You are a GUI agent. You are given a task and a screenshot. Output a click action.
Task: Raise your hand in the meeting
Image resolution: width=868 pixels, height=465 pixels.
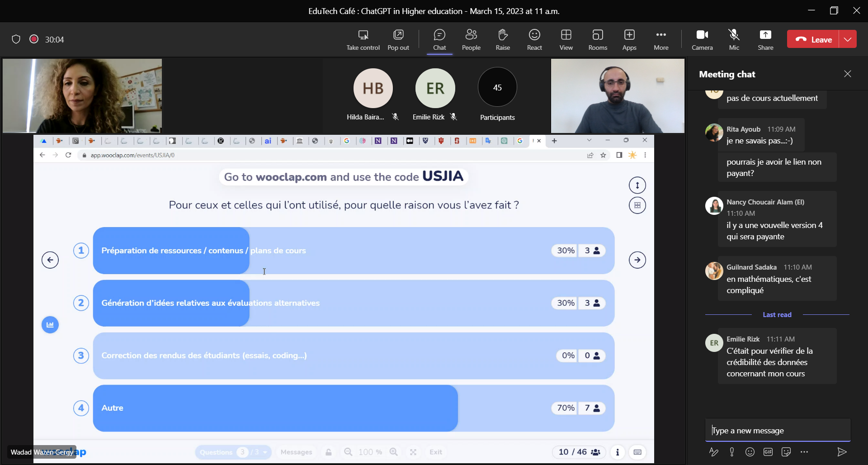(x=503, y=40)
